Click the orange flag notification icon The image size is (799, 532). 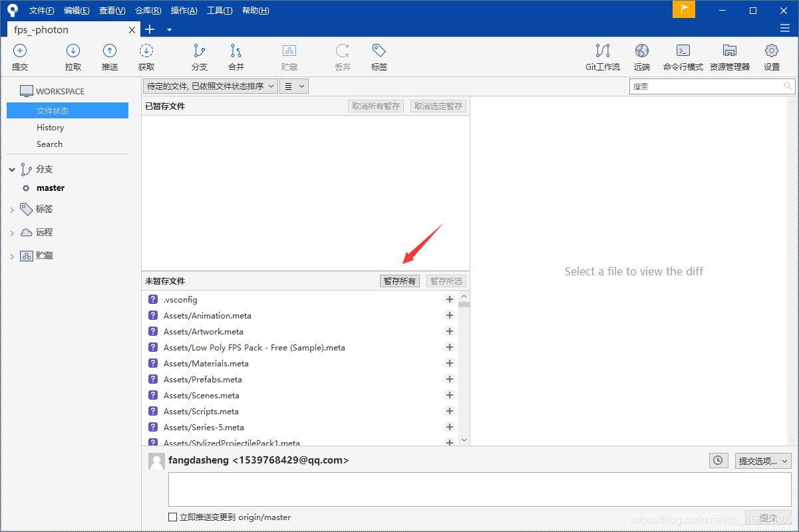[684, 9]
